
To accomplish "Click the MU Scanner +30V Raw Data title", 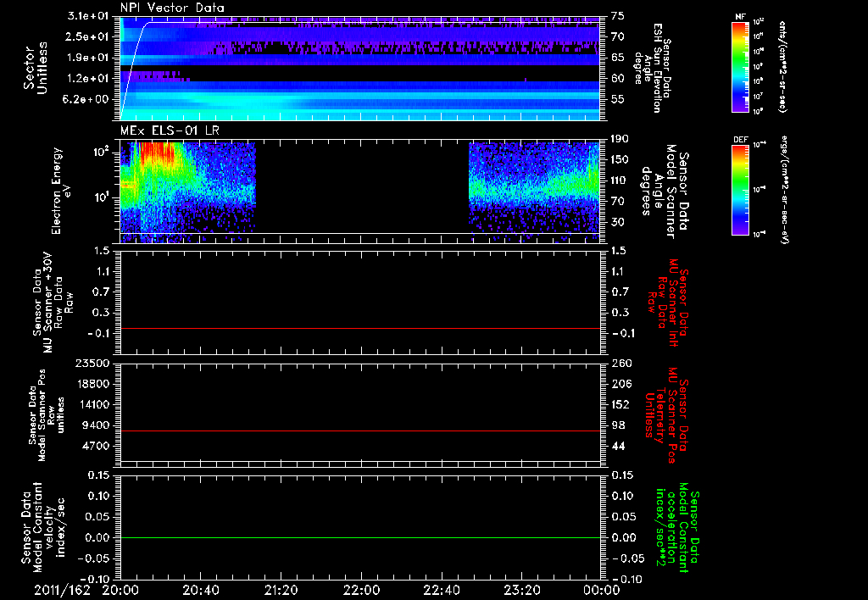I will 53,303.
